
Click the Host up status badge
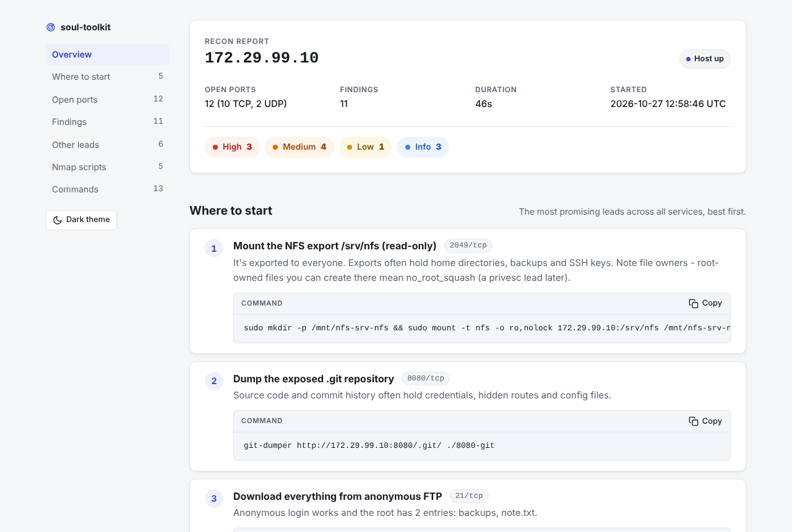tap(705, 59)
